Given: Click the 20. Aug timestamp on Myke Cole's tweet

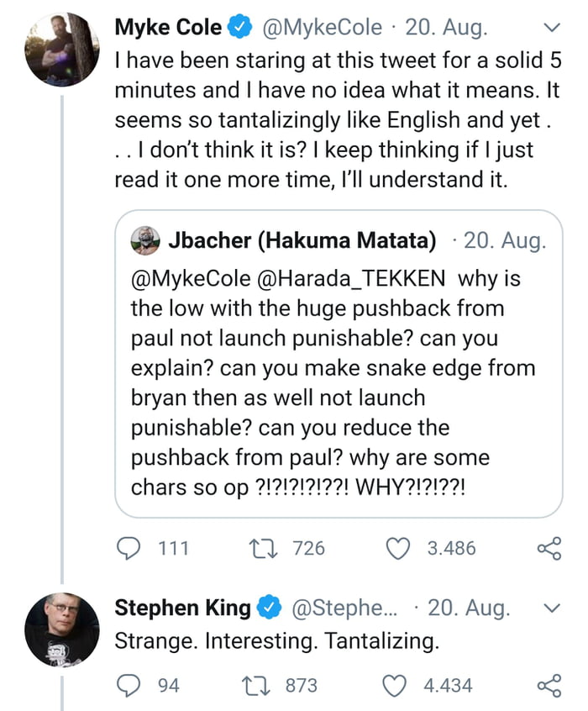Looking at the screenshot, I should click(x=449, y=26).
